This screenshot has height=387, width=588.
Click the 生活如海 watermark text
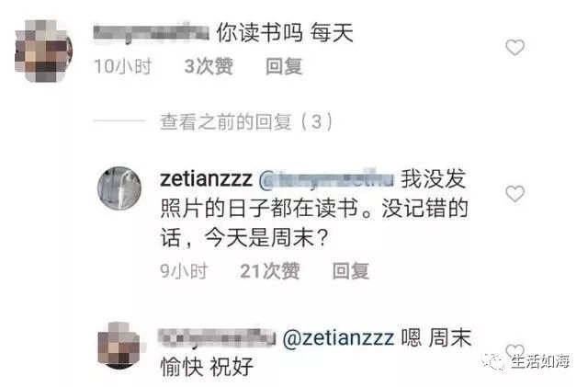click(539, 361)
